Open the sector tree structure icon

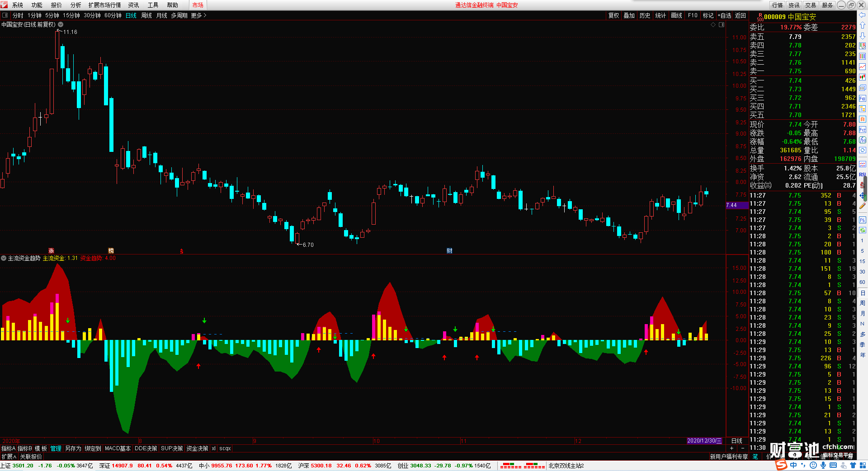(x=863, y=108)
